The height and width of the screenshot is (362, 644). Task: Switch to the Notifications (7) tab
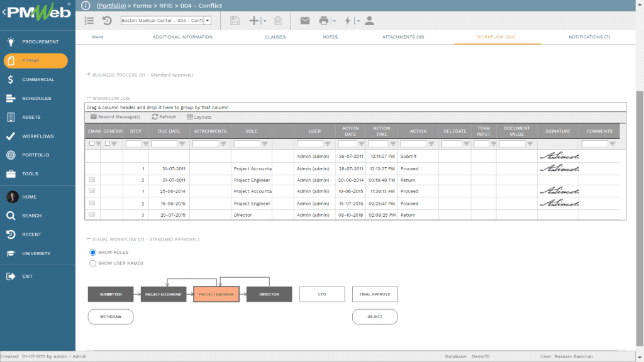point(589,37)
